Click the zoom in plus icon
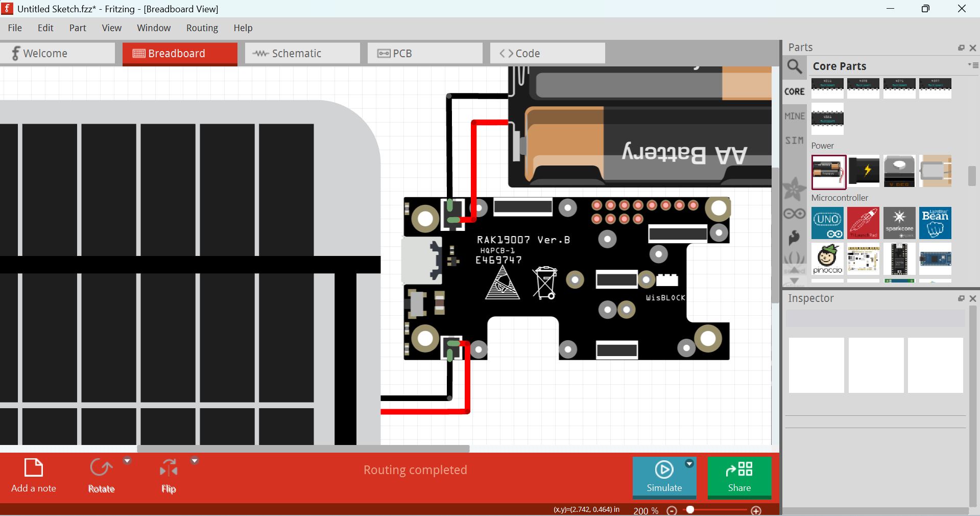The width and height of the screenshot is (980, 516). pyautogui.click(x=756, y=510)
